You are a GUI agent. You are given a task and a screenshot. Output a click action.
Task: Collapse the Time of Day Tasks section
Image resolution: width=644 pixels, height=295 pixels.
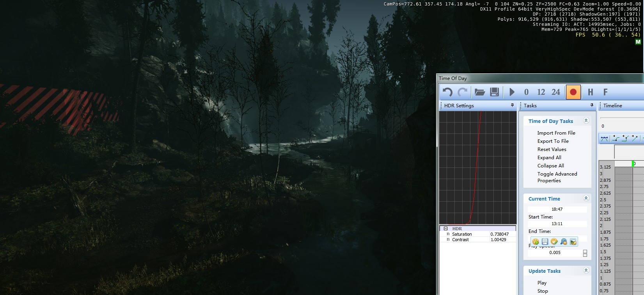(586, 121)
